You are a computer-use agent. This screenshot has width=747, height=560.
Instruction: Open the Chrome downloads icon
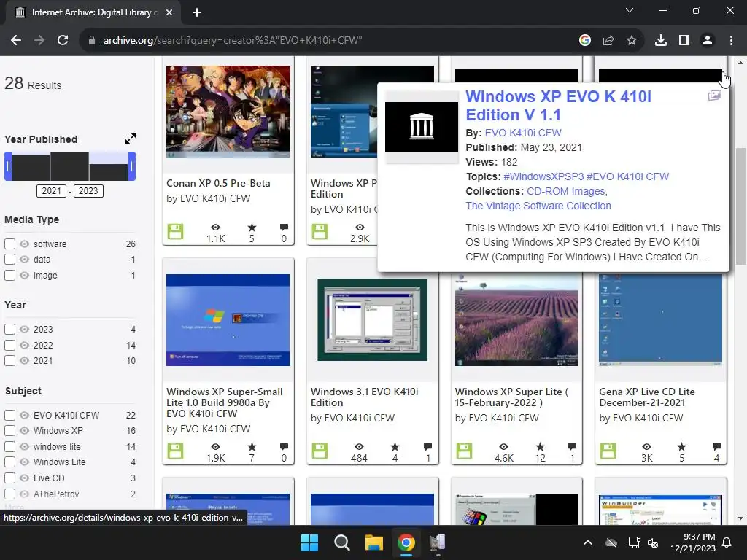click(660, 41)
